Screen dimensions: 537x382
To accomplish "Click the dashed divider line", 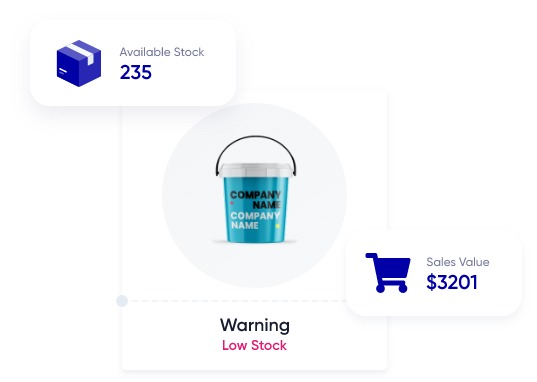I will pos(237,301).
